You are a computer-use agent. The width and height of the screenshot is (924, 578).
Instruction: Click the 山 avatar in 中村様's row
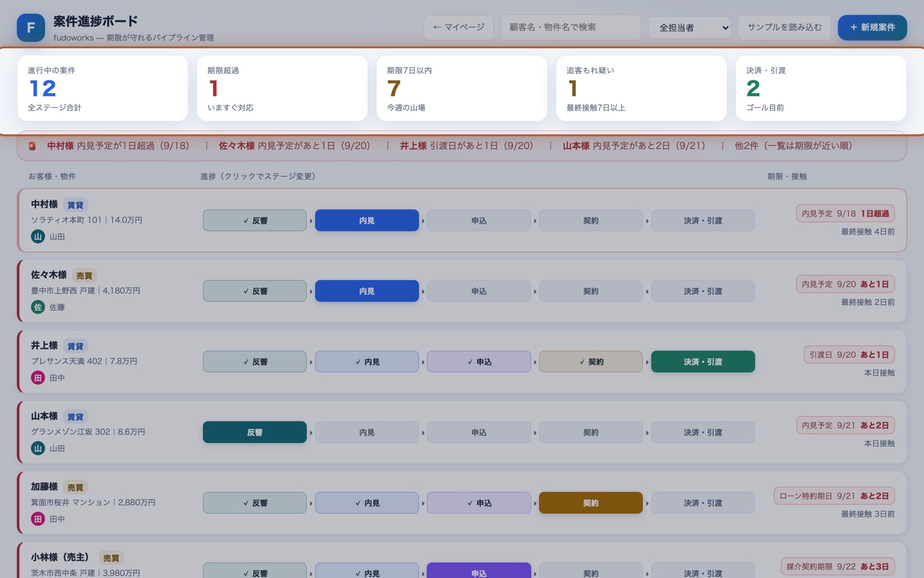coord(38,236)
